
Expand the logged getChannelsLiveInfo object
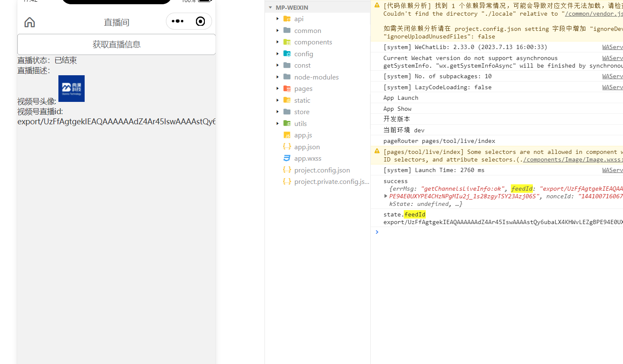[386, 196]
